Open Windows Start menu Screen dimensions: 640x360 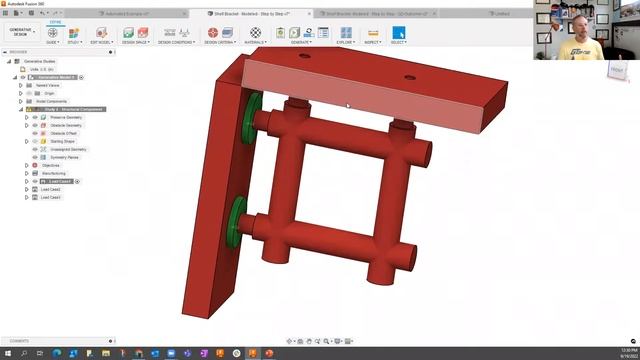click(x=7, y=353)
